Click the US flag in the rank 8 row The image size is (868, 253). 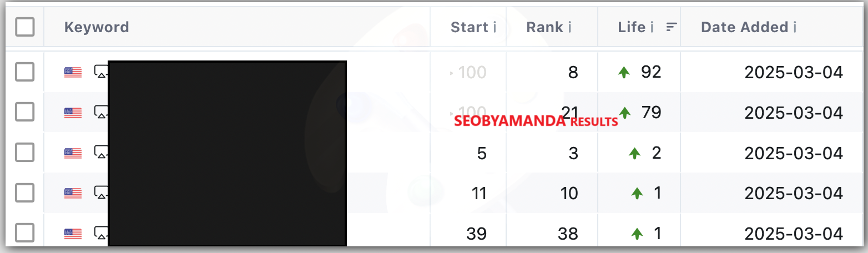click(x=73, y=72)
